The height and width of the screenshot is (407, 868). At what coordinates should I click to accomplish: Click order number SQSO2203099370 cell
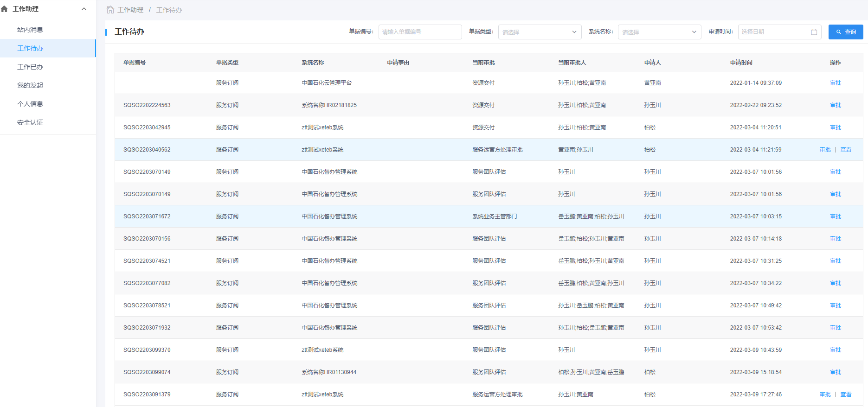tap(147, 350)
